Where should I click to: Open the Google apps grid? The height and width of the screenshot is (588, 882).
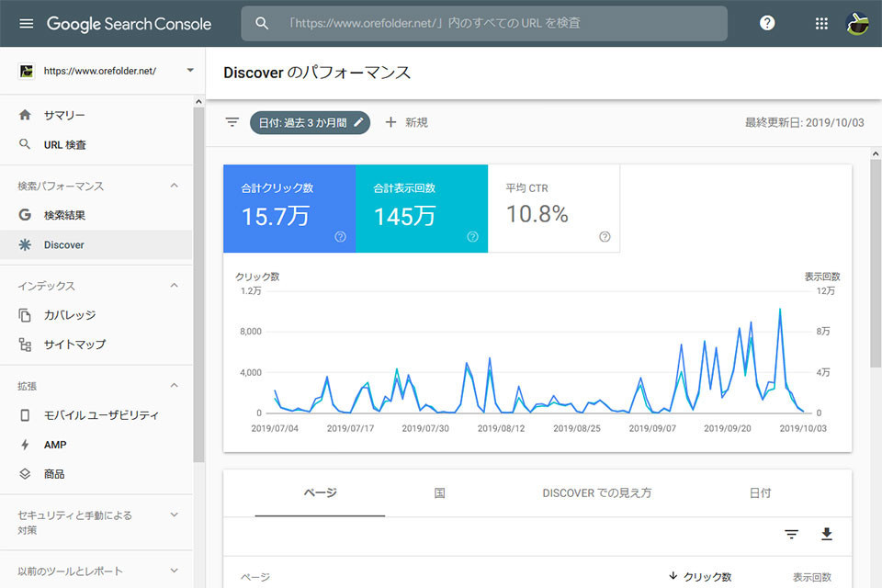(821, 24)
